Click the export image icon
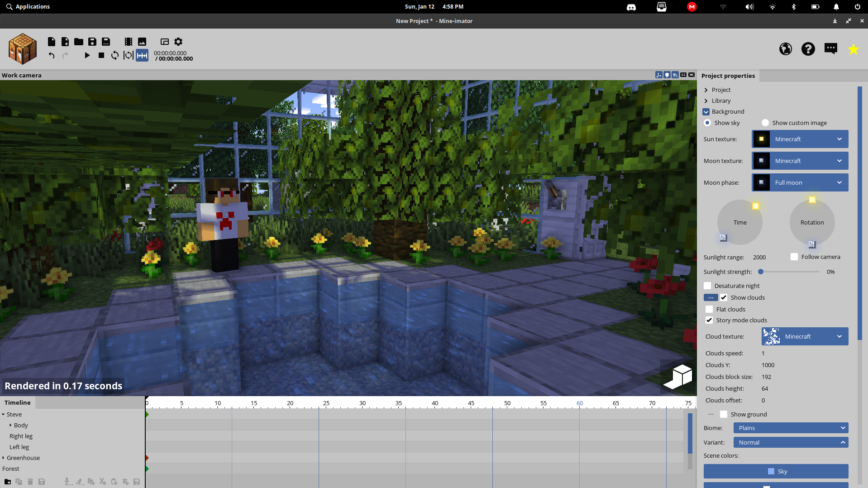 pyautogui.click(x=142, y=42)
